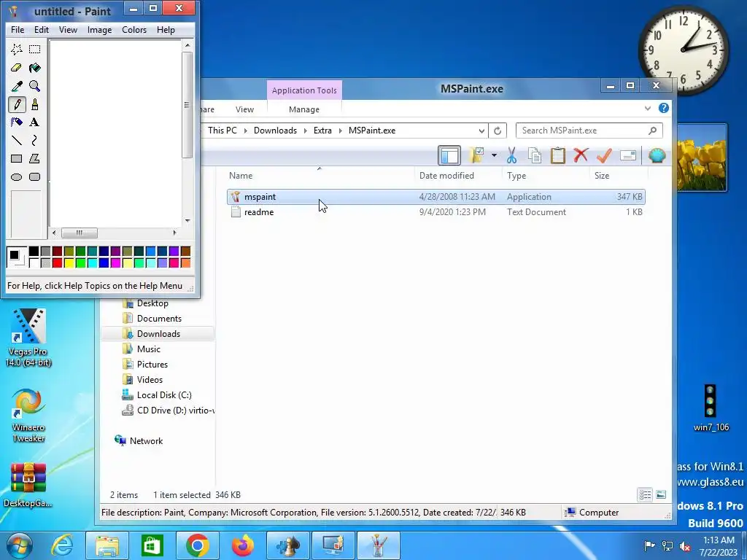747x560 pixels.
Task: Select the Magnifier tool in Paint
Action: (x=35, y=86)
